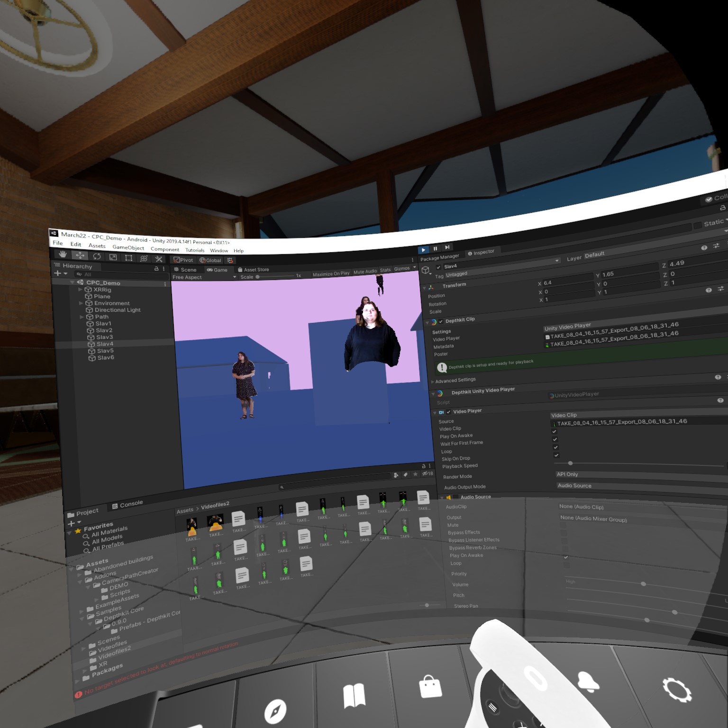Switch to the Scene tab

click(185, 269)
